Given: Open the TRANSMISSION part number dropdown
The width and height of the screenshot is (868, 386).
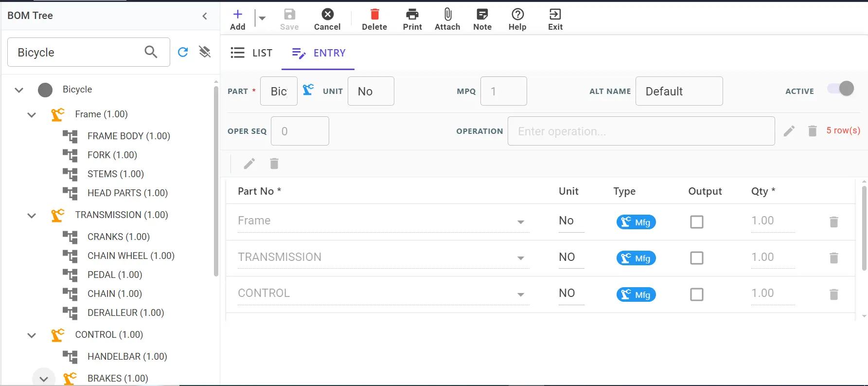Looking at the screenshot, I should [x=521, y=258].
